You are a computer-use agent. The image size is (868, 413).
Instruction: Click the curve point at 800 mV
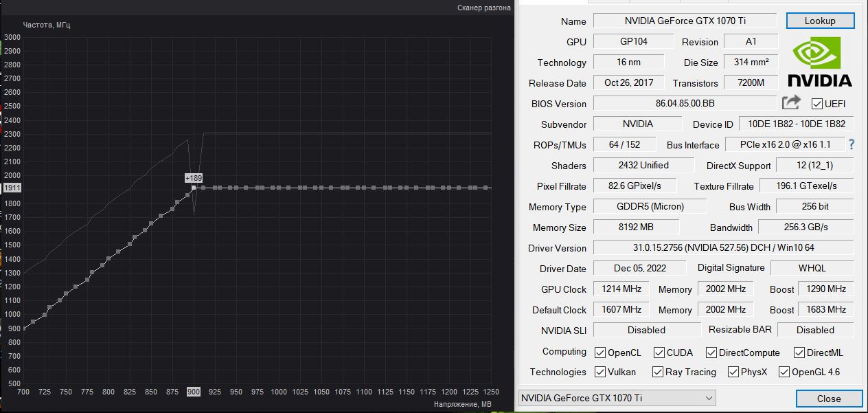(108, 259)
